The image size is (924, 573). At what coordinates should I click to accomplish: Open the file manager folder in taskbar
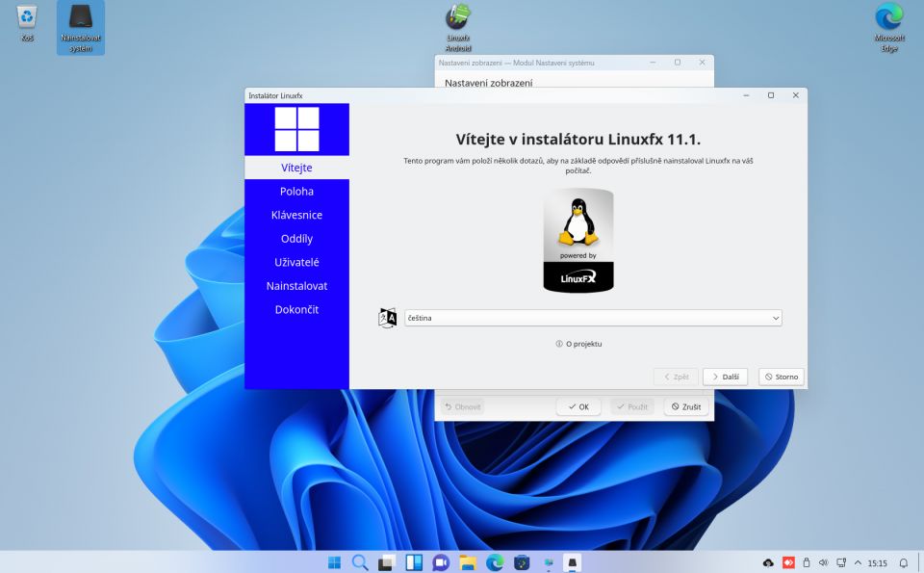pyautogui.click(x=468, y=562)
